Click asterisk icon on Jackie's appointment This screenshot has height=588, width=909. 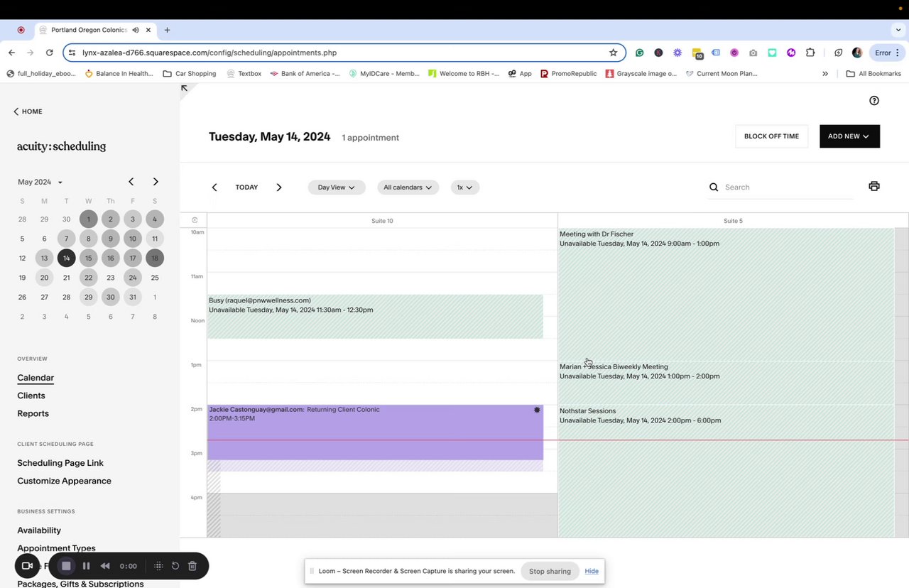click(x=537, y=410)
